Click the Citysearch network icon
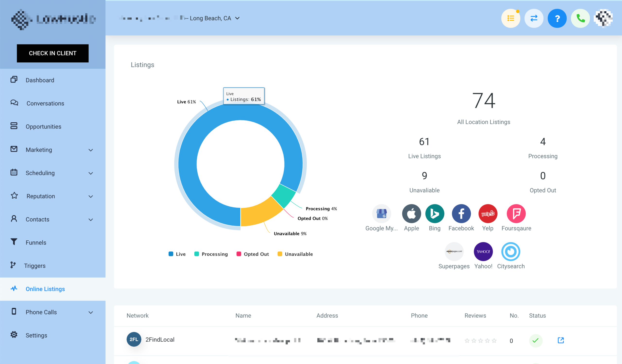This screenshot has height=364, width=622. [x=511, y=252]
